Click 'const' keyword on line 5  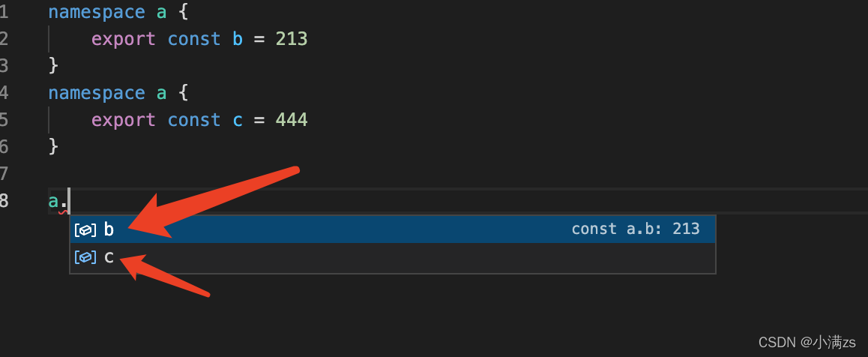(194, 120)
